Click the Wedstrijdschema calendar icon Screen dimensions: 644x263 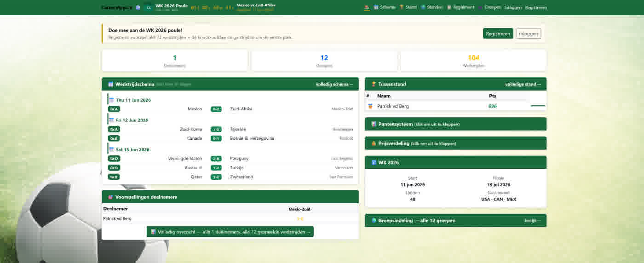pyautogui.click(x=110, y=84)
